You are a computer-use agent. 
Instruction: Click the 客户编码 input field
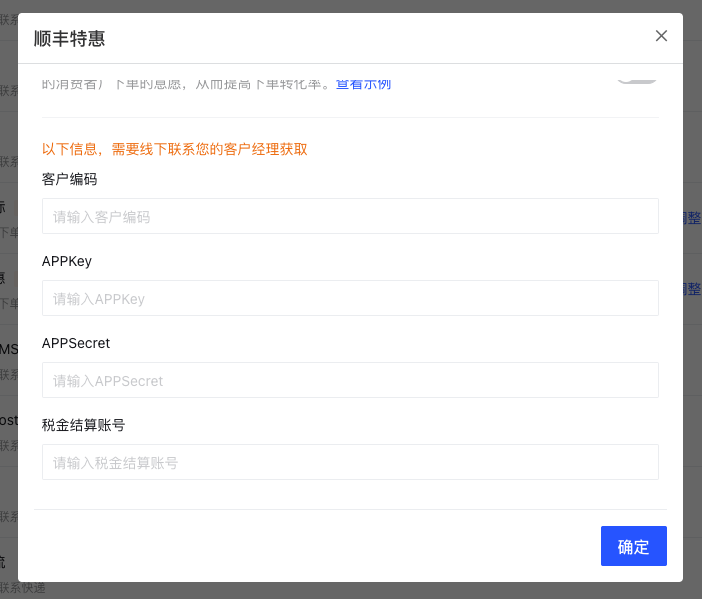coord(350,216)
